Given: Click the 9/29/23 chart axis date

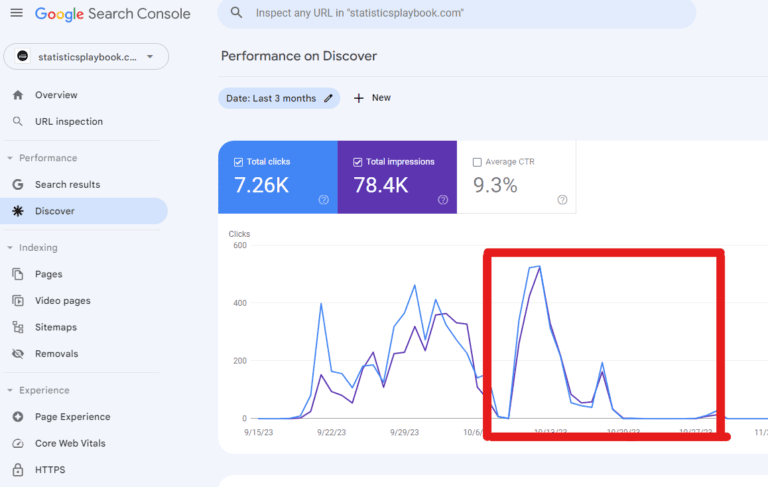Looking at the screenshot, I should tap(405, 432).
